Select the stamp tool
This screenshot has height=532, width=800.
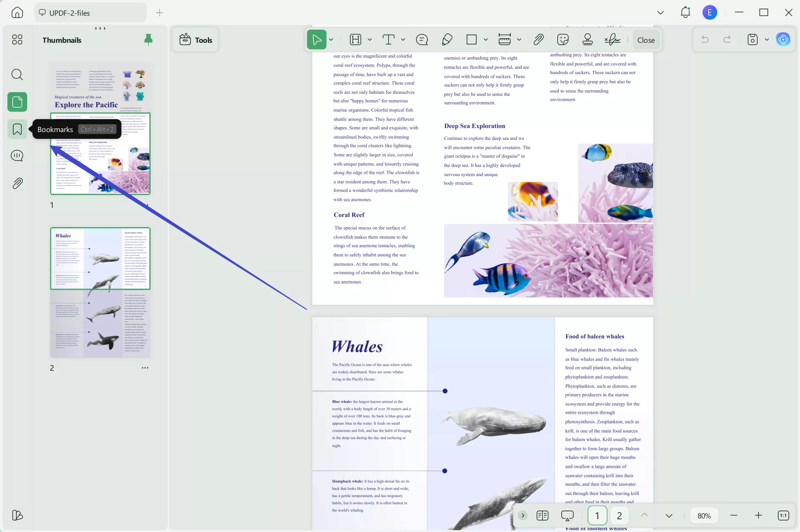coord(588,40)
